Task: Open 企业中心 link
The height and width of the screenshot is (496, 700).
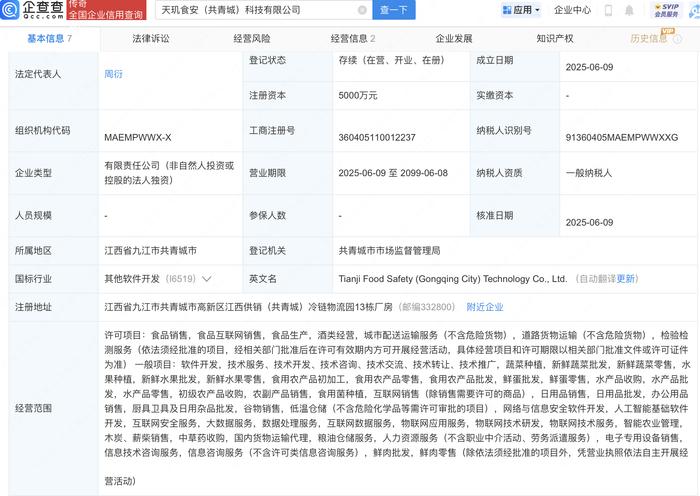Action: (572, 10)
